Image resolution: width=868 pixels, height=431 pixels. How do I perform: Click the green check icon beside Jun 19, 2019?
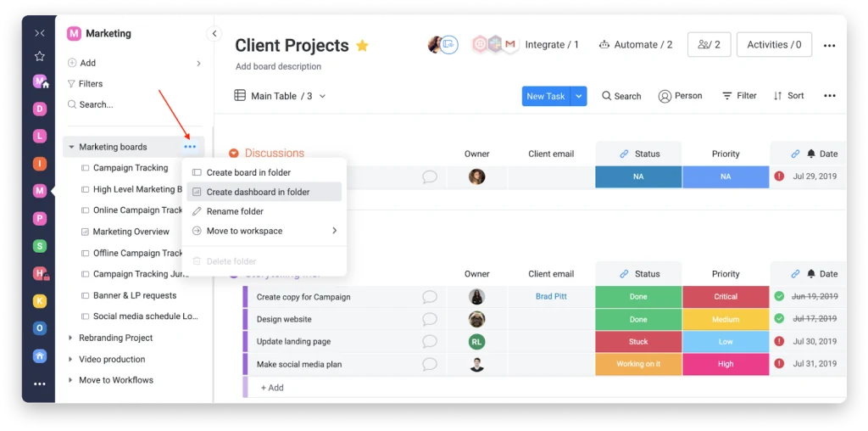pos(780,296)
